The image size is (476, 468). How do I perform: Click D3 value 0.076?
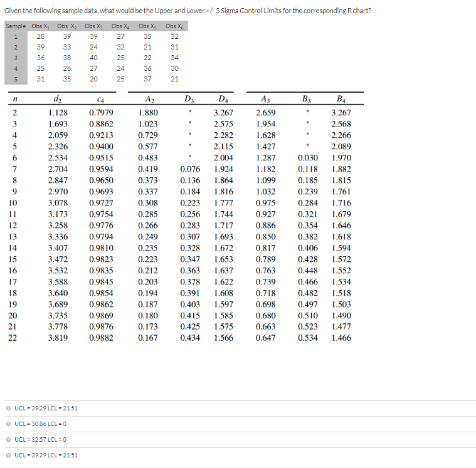[x=191, y=169]
